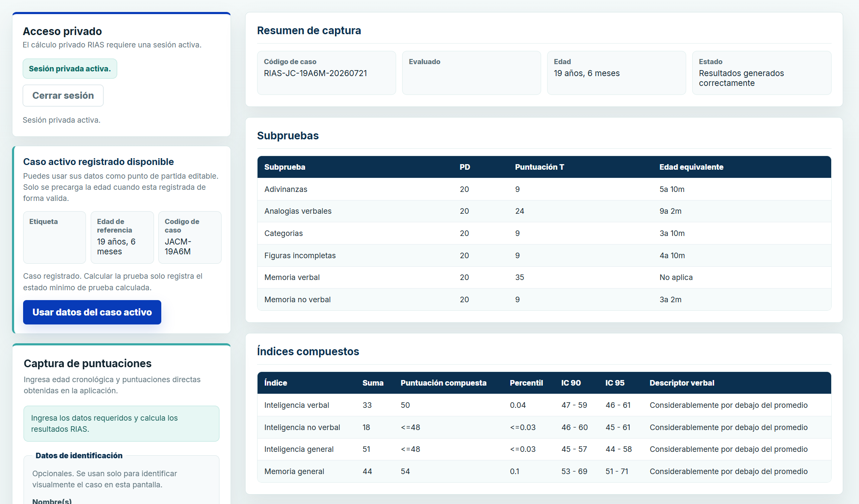Image resolution: width=859 pixels, height=504 pixels.
Task: Select the Sesión privada activa status badge
Action: click(70, 69)
